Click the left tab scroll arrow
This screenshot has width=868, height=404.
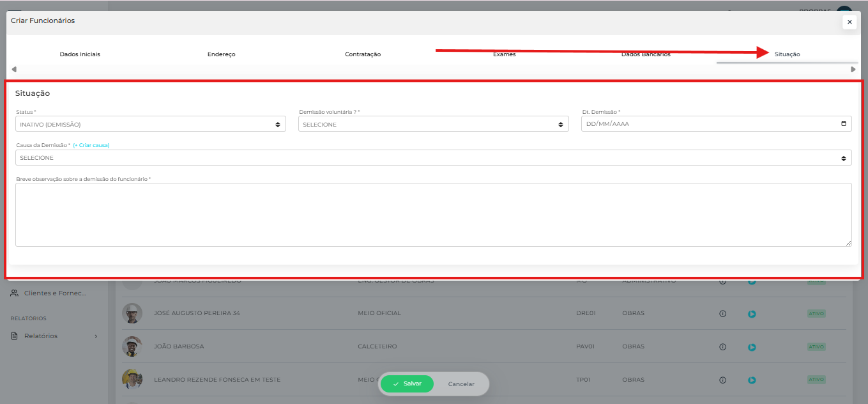tap(14, 70)
